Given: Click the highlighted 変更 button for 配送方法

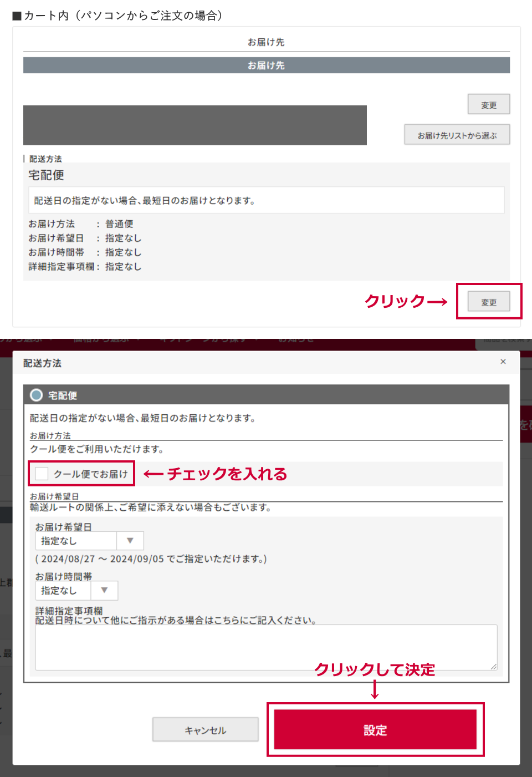Looking at the screenshot, I should [489, 301].
